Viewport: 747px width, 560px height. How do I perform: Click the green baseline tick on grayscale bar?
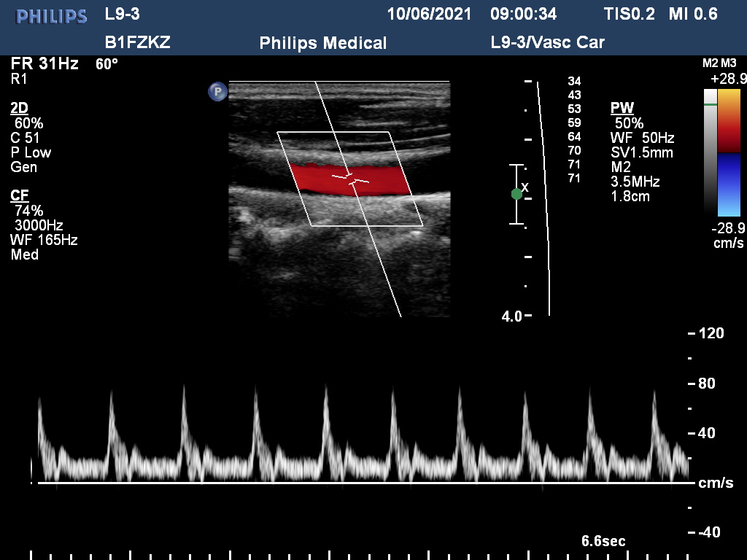click(x=710, y=106)
